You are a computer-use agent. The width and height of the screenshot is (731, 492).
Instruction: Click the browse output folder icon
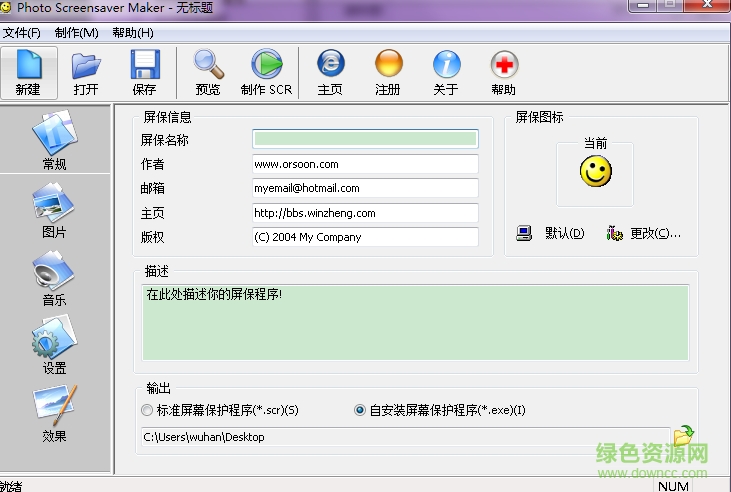tap(684, 436)
